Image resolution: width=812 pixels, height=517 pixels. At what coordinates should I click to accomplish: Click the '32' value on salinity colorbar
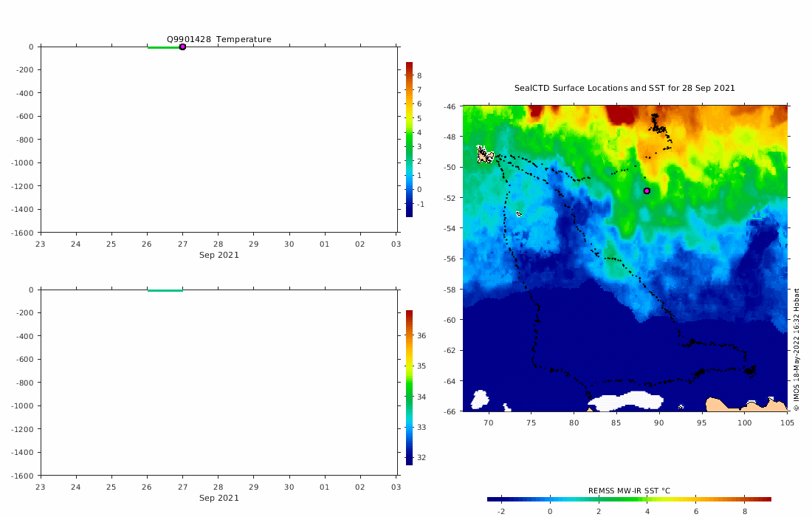pyautogui.click(x=422, y=457)
